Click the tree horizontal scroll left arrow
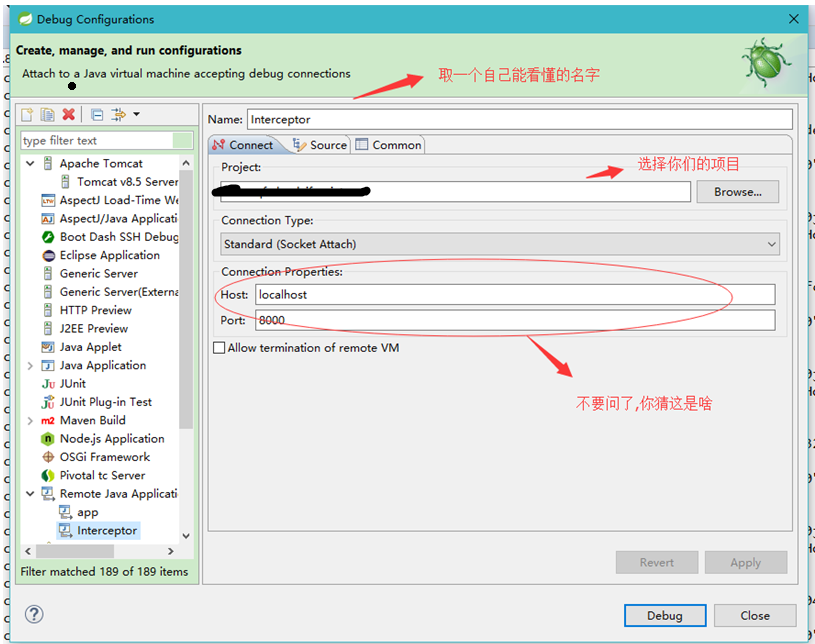 [28, 551]
